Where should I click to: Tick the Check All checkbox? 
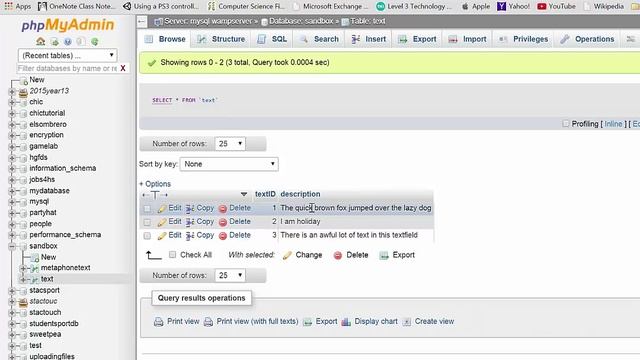(173, 255)
